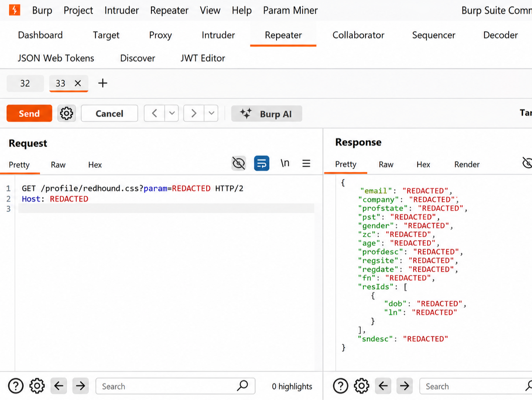Switch Response view to Hex
The width and height of the screenshot is (532, 400).
[x=423, y=164]
